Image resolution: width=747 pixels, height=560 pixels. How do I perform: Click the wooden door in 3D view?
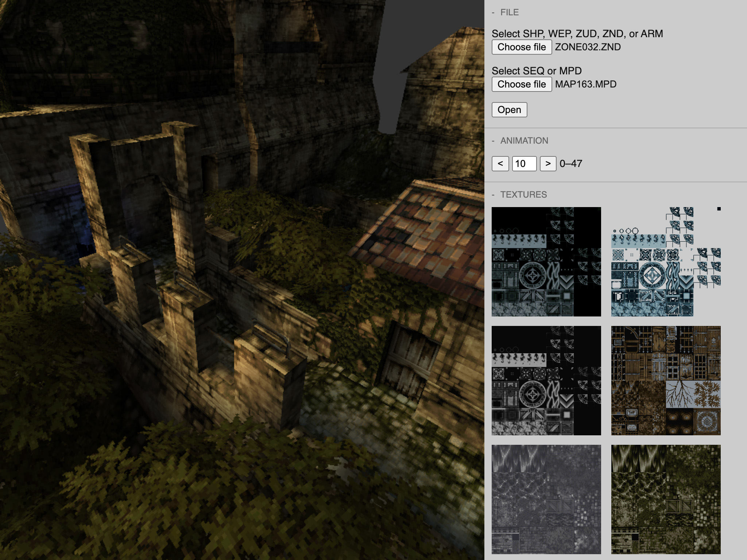[x=409, y=359]
